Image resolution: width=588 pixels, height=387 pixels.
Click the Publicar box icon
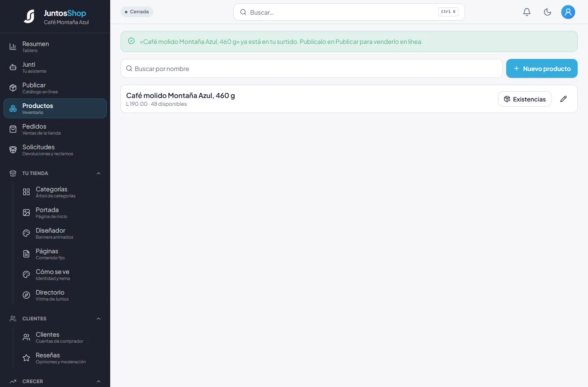(x=13, y=88)
